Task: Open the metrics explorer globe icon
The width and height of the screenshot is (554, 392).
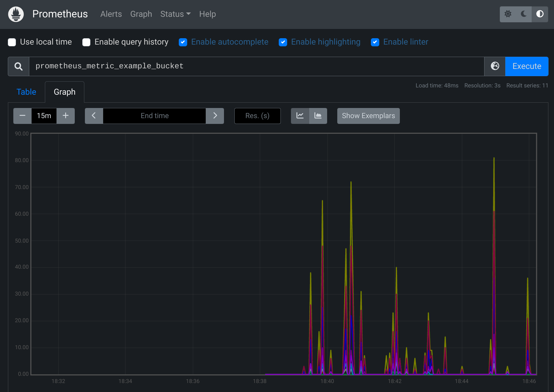Action: coord(495,66)
